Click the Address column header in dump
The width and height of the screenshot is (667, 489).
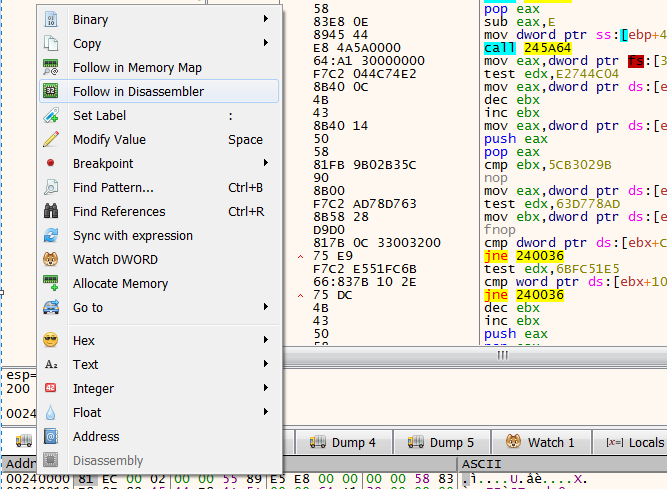pyautogui.click(x=20, y=463)
